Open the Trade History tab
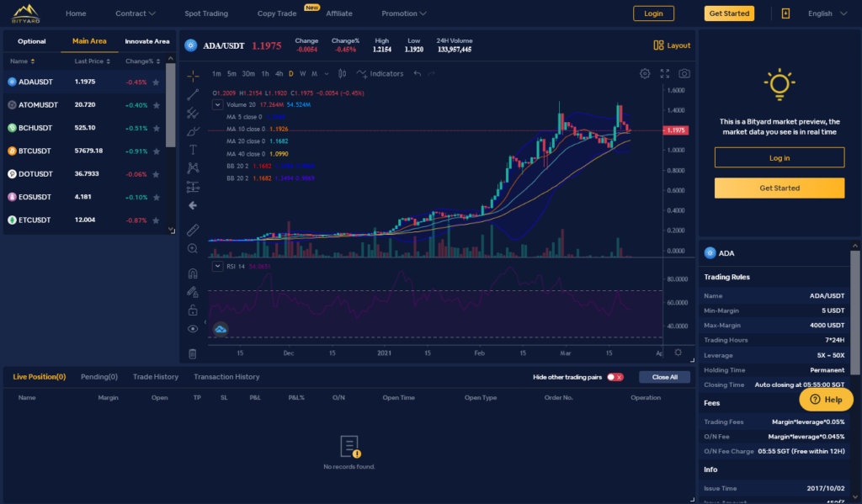 point(156,377)
